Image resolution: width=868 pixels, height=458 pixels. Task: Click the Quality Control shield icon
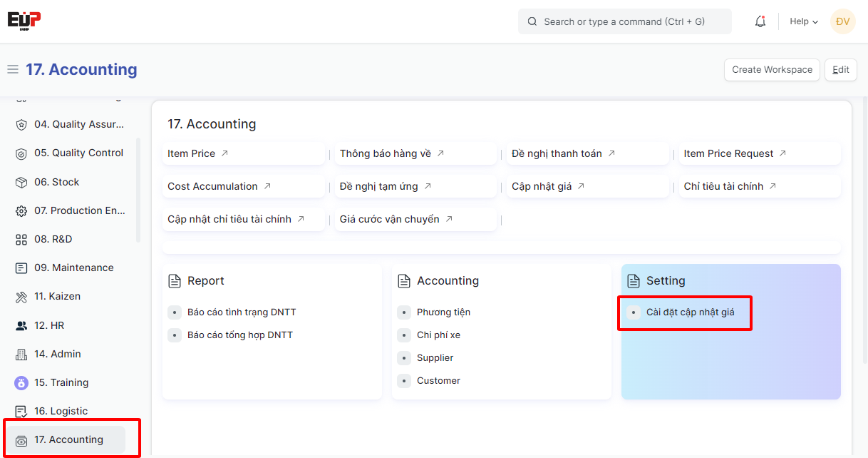coord(21,153)
